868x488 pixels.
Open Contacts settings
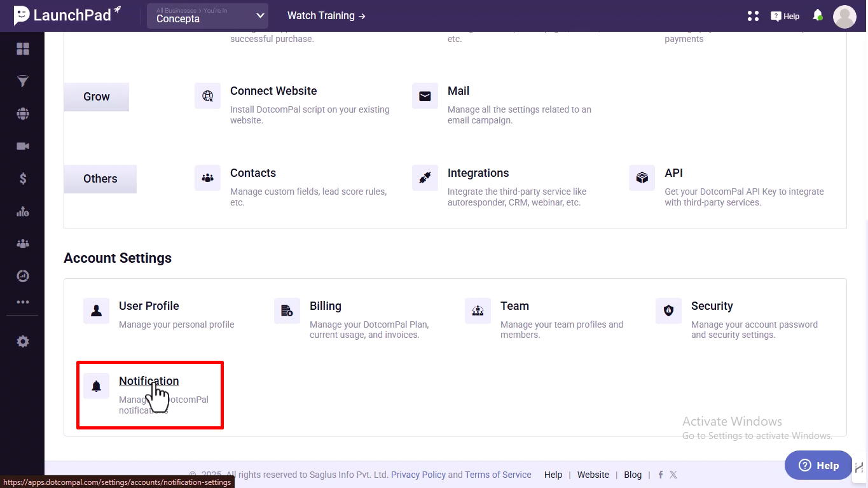(253, 173)
